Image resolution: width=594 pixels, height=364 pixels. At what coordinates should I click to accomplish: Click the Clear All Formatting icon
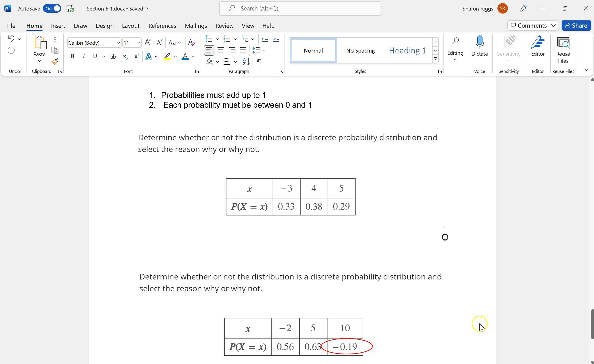point(191,42)
